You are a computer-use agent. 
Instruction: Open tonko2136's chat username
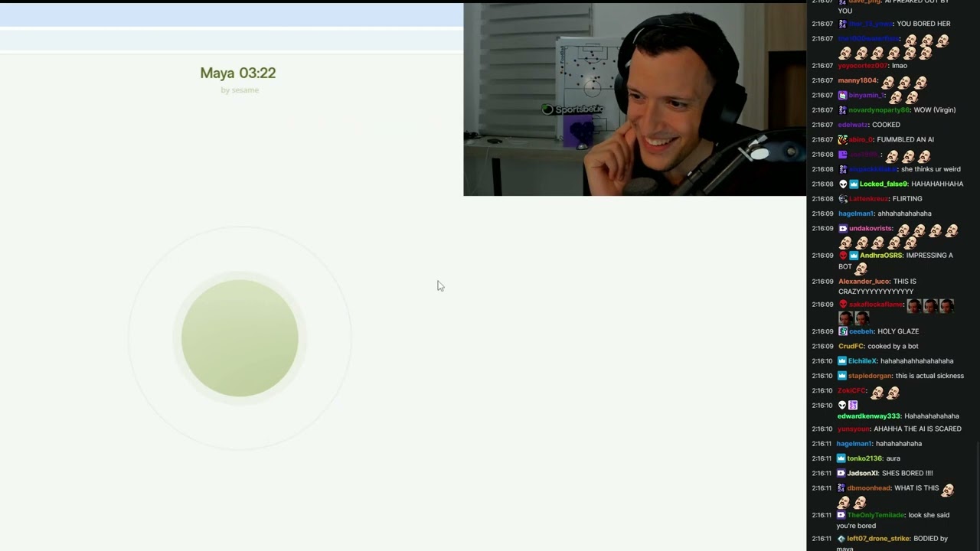(x=865, y=458)
